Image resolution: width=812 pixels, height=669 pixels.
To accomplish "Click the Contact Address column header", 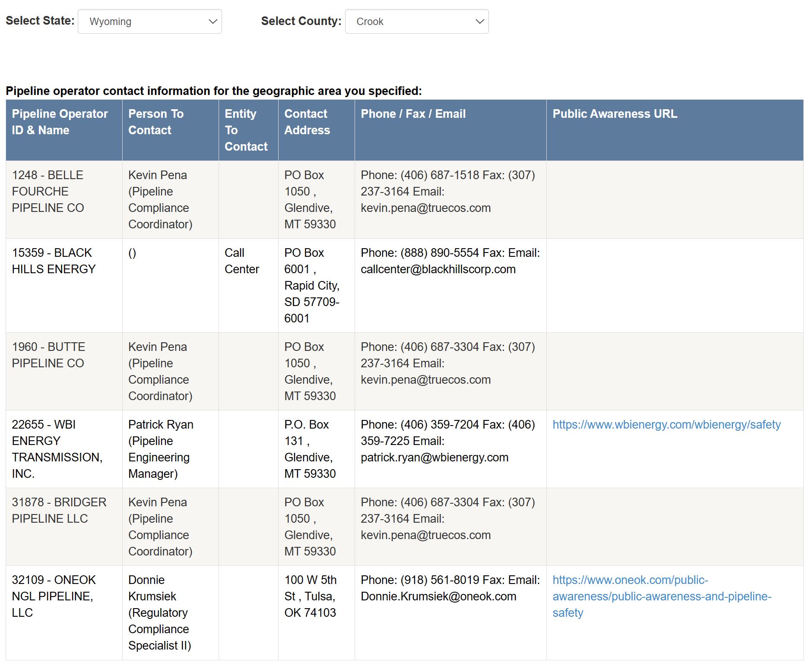I will click(x=316, y=130).
